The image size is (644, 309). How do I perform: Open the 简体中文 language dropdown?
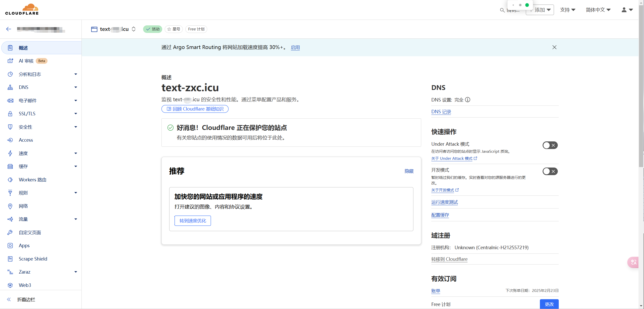(598, 10)
